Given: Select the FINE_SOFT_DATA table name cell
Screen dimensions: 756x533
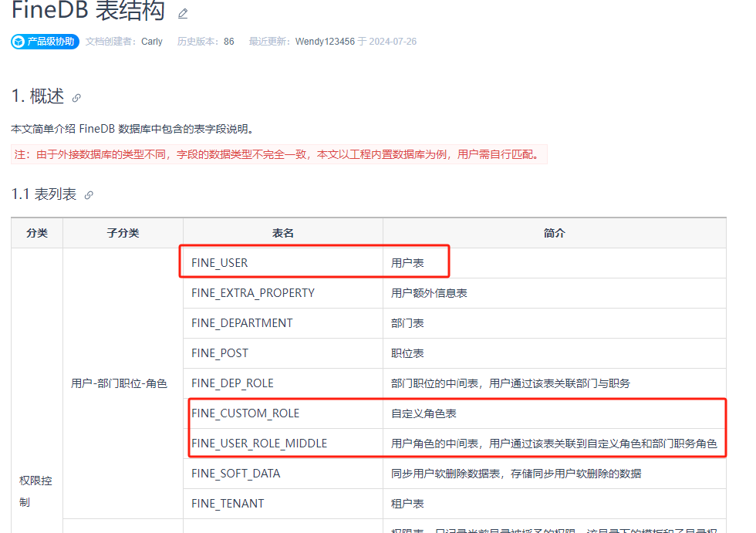Looking at the screenshot, I should (x=283, y=474).
